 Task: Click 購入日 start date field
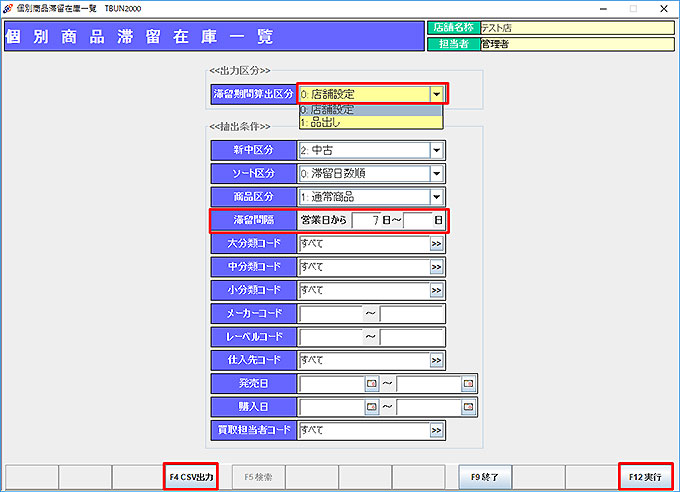click(x=332, y=407)
